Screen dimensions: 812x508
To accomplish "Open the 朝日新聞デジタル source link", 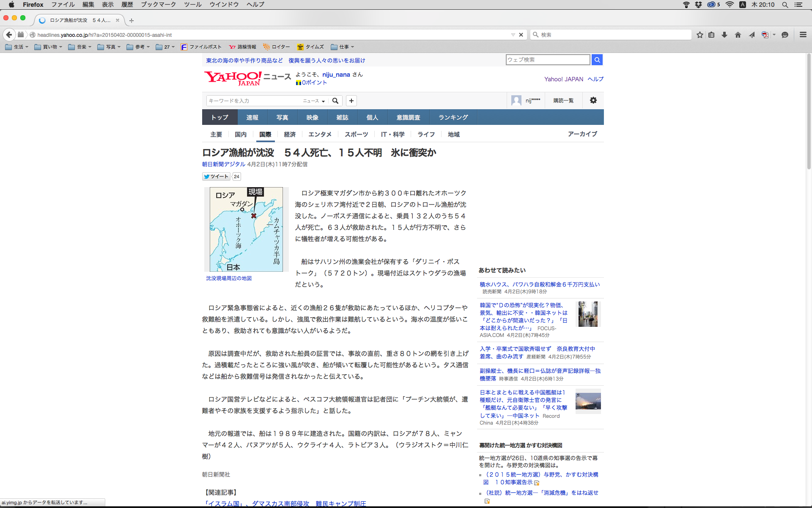I will coord(223,164).
